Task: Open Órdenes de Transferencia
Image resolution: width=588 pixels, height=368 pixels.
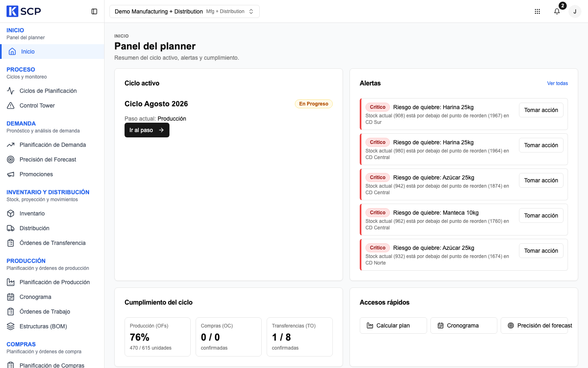Action: click(52, 243)
